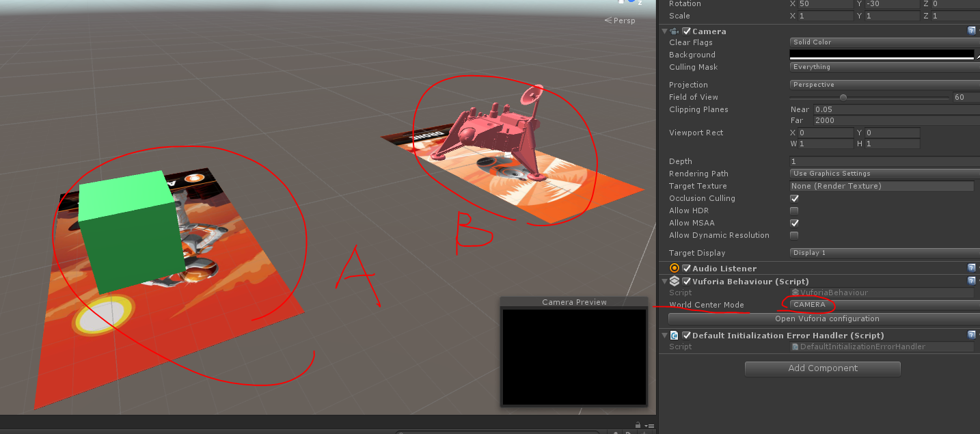980x434 pixels.
Task: Click the lock icon below the scene view
Action: (x=638, y=424)
